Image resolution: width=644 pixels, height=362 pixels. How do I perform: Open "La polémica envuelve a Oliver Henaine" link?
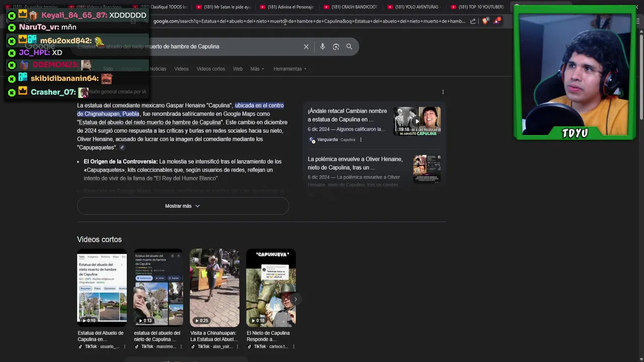click(355, 163)
